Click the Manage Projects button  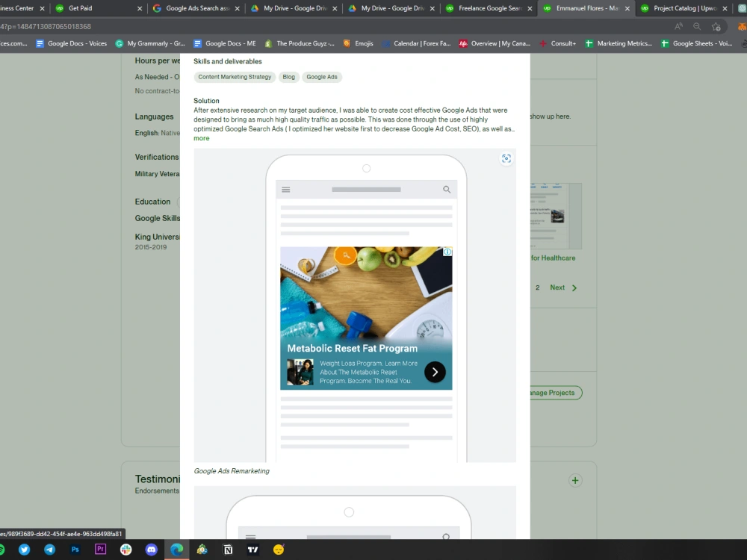pyautogui.click(x=555, y=393)
